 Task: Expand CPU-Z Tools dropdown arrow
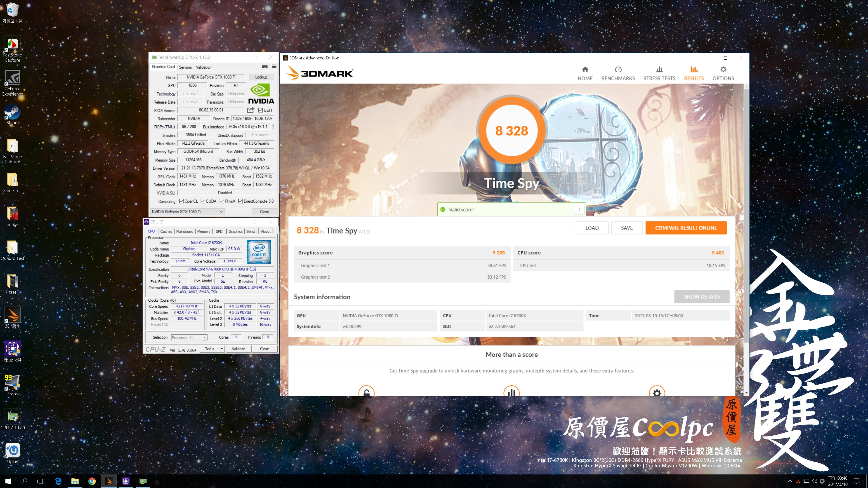click(x=222, y=349)
